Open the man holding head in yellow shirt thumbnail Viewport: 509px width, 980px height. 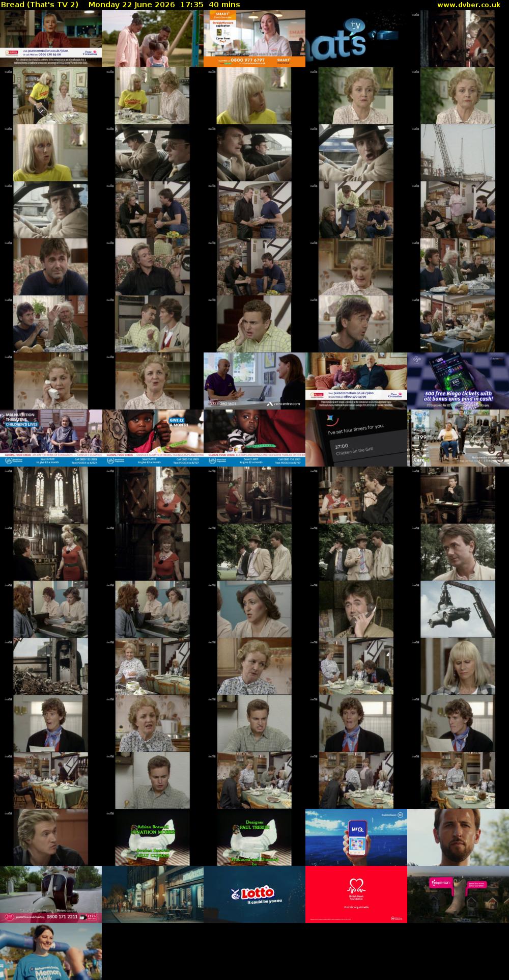click(x=254, y=324)
